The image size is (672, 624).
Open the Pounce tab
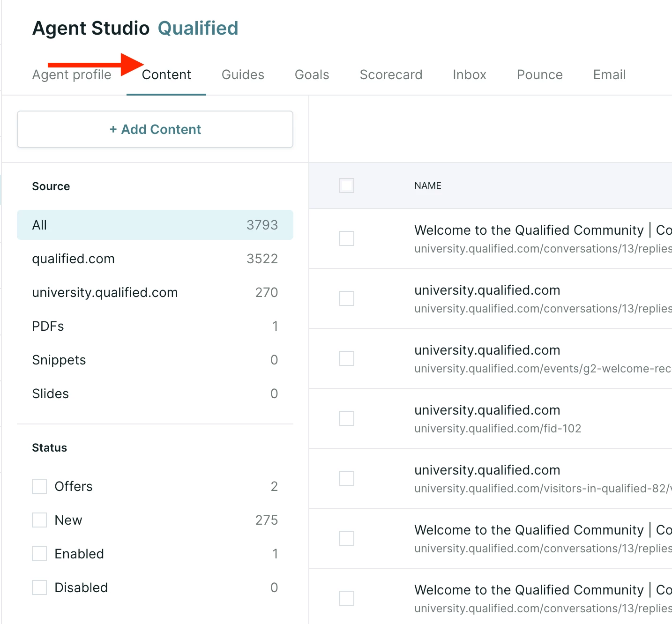pos(539,75)
